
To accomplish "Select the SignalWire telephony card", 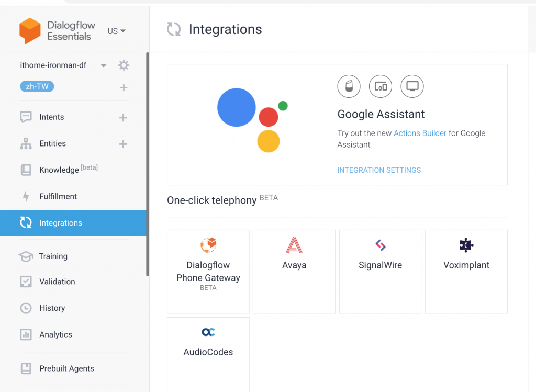I will (x=380, y=272).
